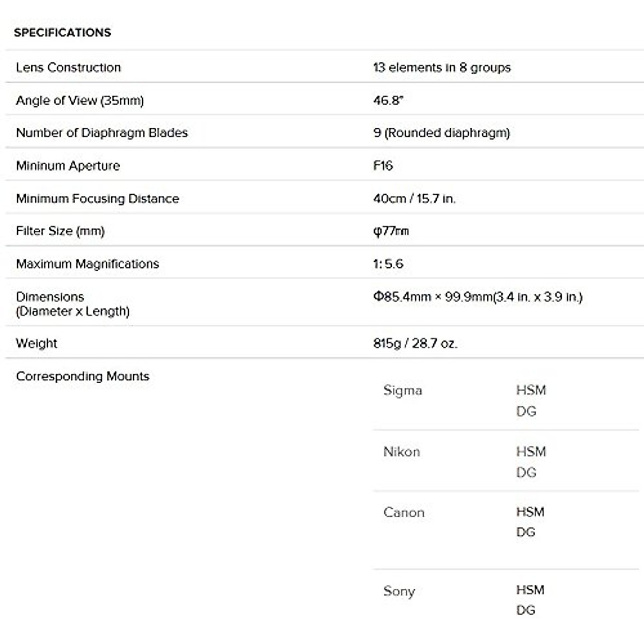The height and width of the screenshot is (644, 644).
Task: Click the '815g / 28.7 oz.' weight value
Action: [x=415, y=343]
